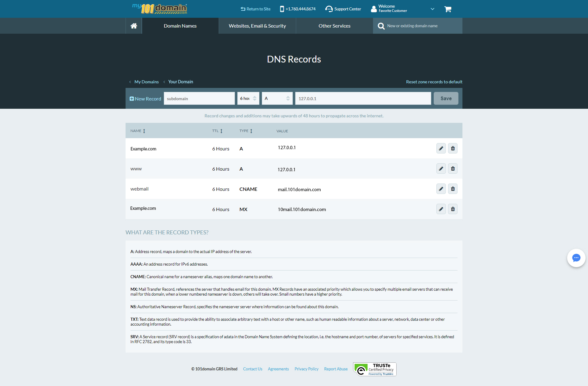Click the home icon in navigation bar

[x=134, y=26]
